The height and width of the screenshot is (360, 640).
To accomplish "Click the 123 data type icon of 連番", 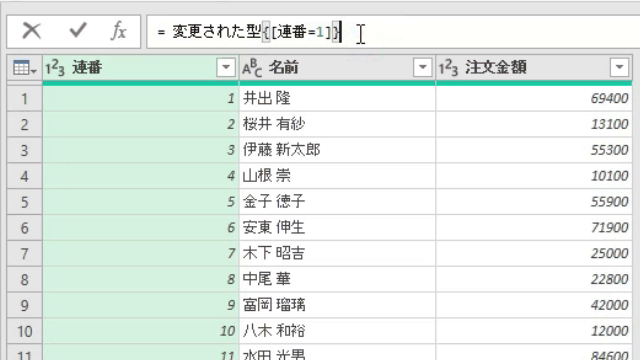I will pos(55,68).
